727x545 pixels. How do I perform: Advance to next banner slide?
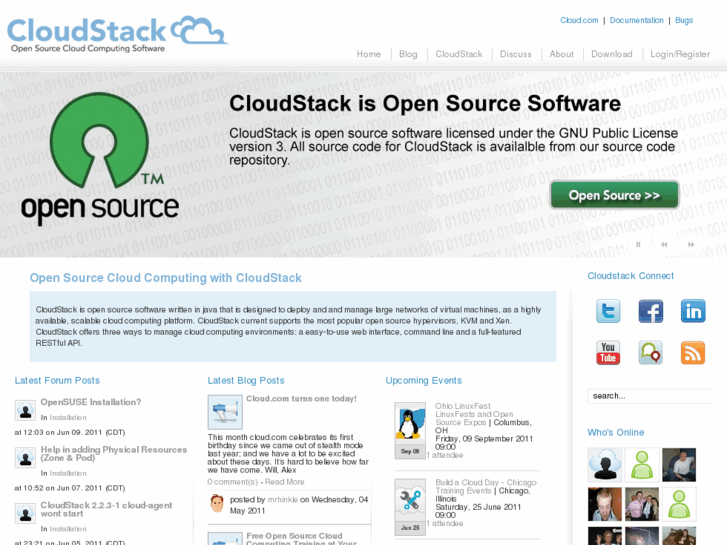click(x=691, y=244)
